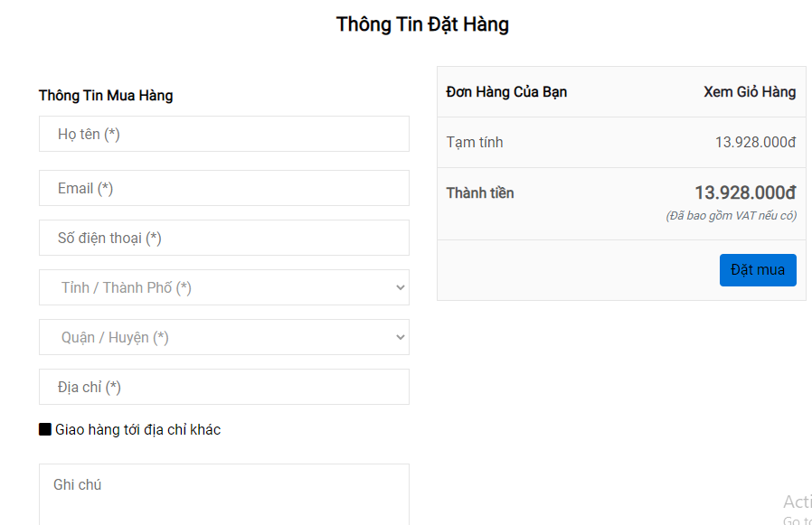Screen dimensions: 812x525
Task: Click the Giao hàng tới địa chỉ khác label
Action: click(137, 429)
